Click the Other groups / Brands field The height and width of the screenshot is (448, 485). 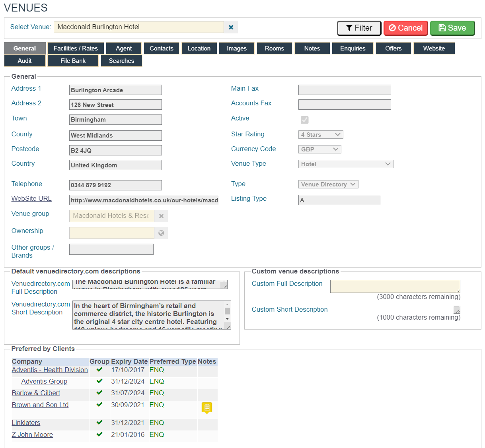coord(111,249)
